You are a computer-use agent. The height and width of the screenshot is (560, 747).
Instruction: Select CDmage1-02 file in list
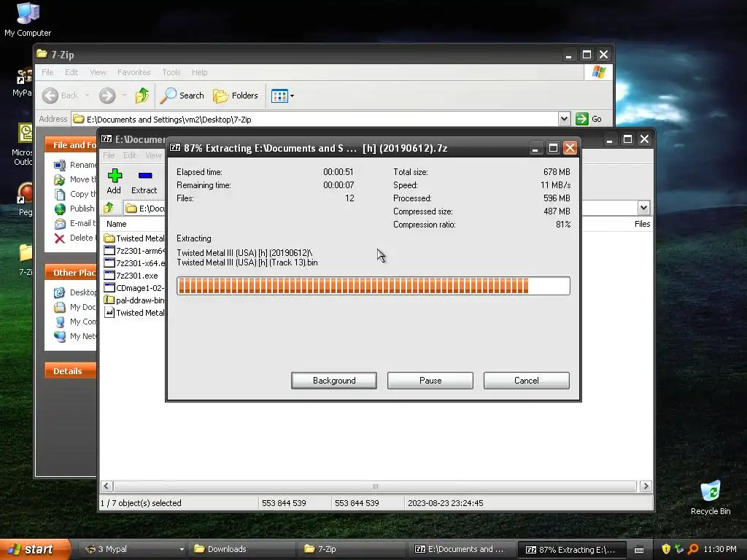[x=134, y=287]
